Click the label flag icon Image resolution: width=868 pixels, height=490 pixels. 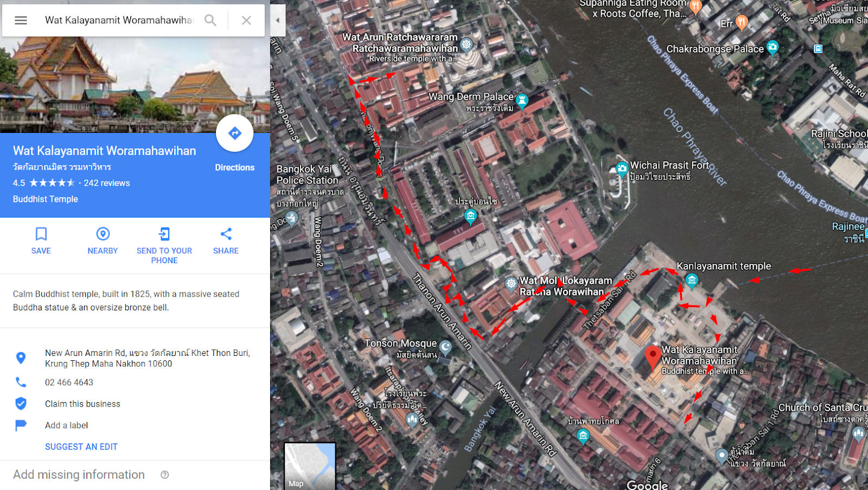tap(21, 425)
